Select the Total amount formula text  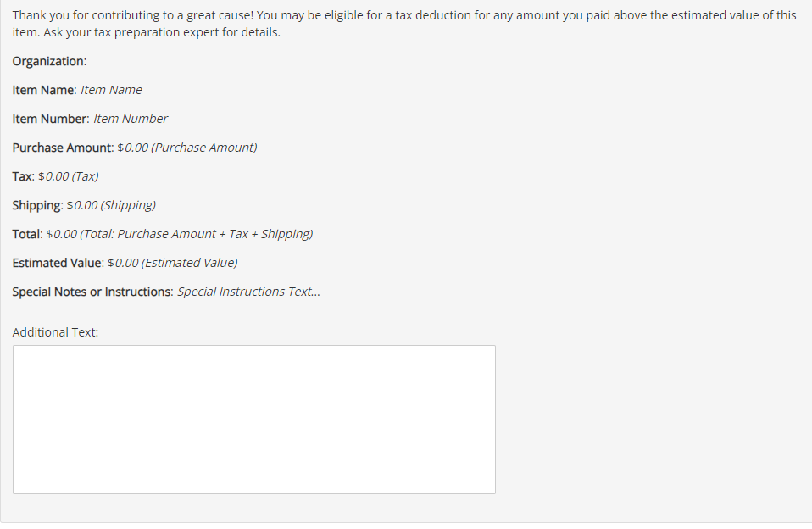point(180,234)
